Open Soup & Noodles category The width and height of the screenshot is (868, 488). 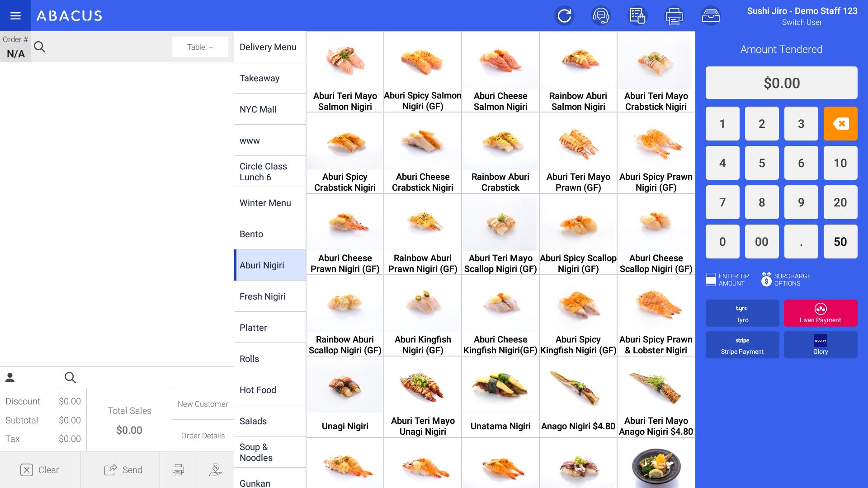(x=270, y=452)
